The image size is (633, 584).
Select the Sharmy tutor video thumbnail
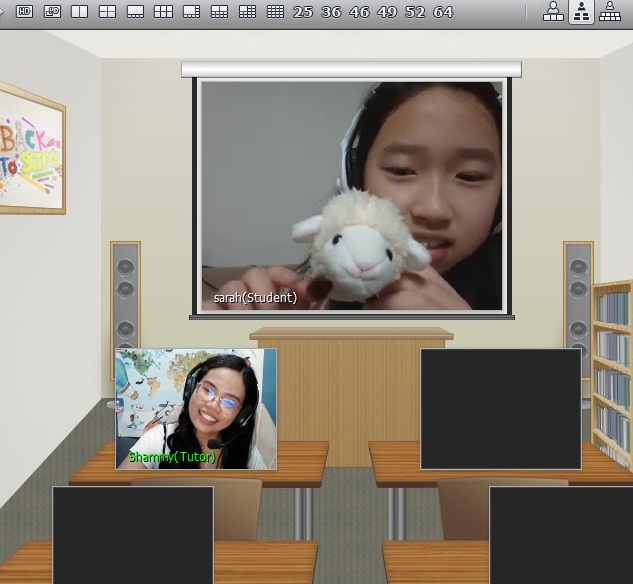(196, 408)
